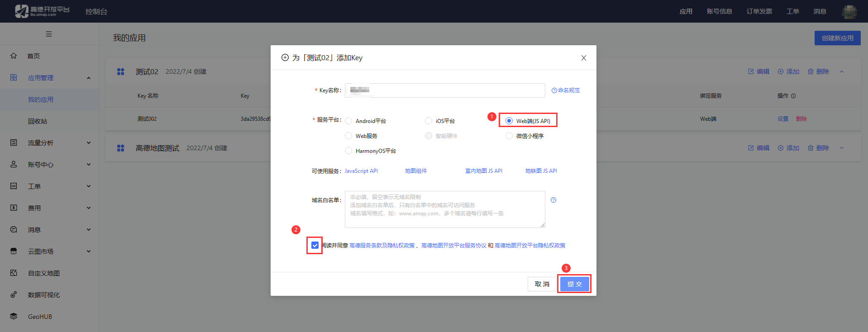The height and width of the screenshot is (332, 868).
Task: Click the hamburger menu icon in sidebar
Action: [x=49, y=34]
